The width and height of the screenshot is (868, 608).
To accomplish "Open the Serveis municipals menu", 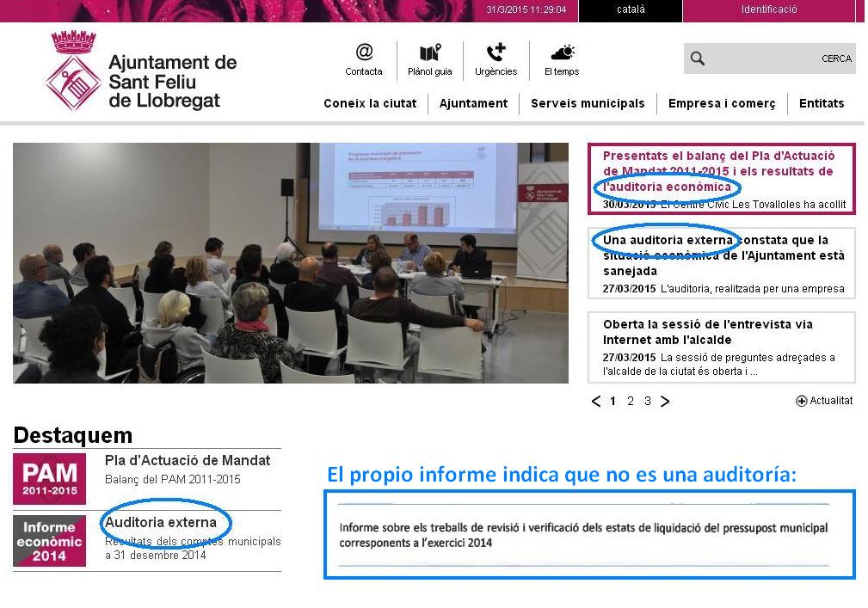I will click(588, 103).
